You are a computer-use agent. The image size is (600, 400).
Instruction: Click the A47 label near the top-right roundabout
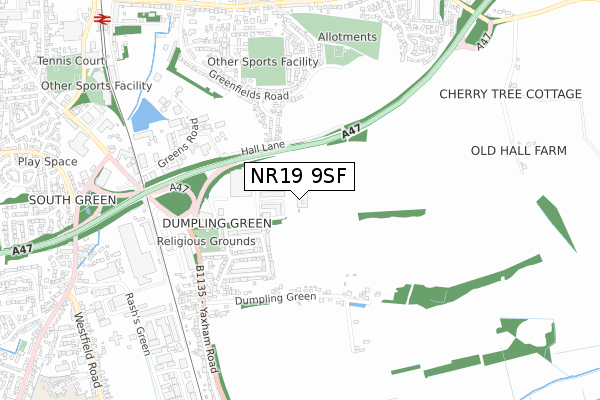coord(483,41)
